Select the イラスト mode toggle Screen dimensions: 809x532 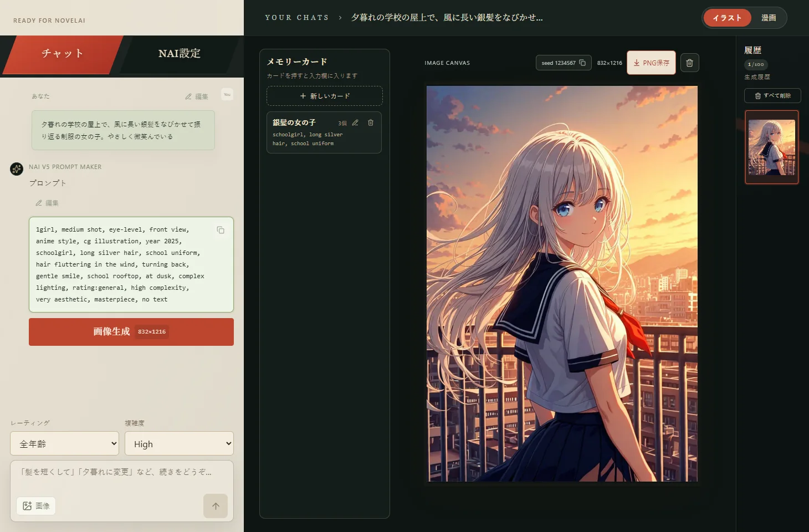click(x=727, y=18)
